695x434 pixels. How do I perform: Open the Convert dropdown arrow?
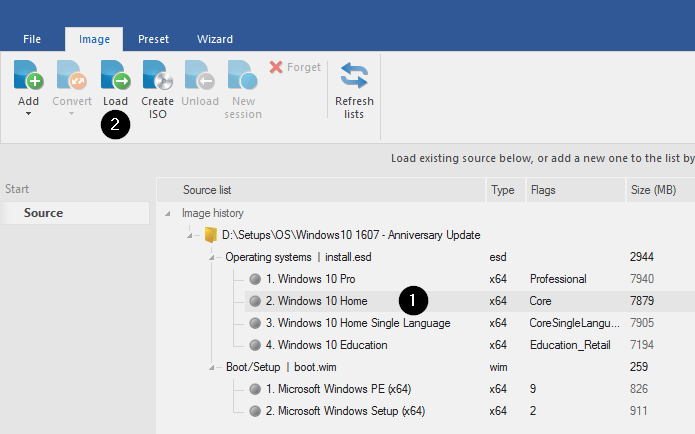pyautogui.click(x=72, y=114)
